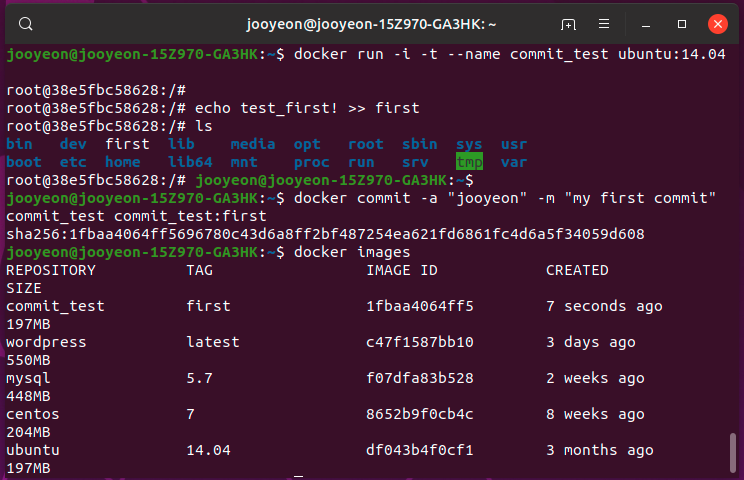Click the '2 weeks ago' created value
The height and width of the screenshot is (480, 744).
pos(595,378)
